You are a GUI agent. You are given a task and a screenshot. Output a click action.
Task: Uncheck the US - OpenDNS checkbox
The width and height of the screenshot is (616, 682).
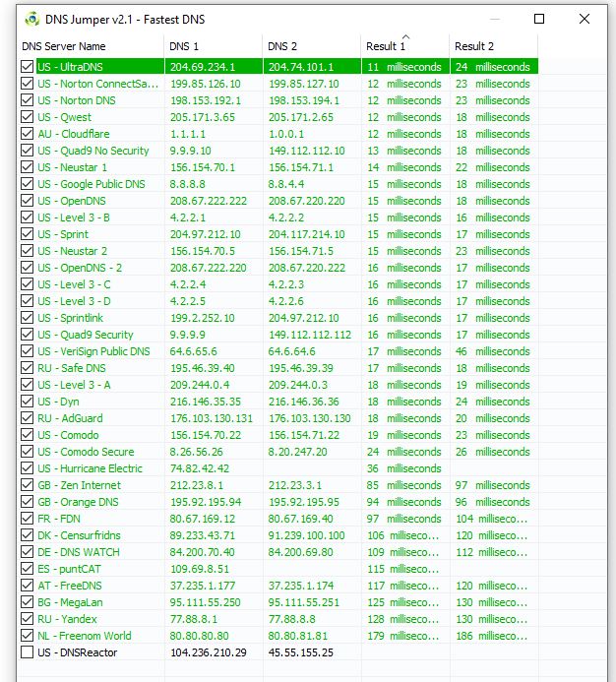pos(27,201)
